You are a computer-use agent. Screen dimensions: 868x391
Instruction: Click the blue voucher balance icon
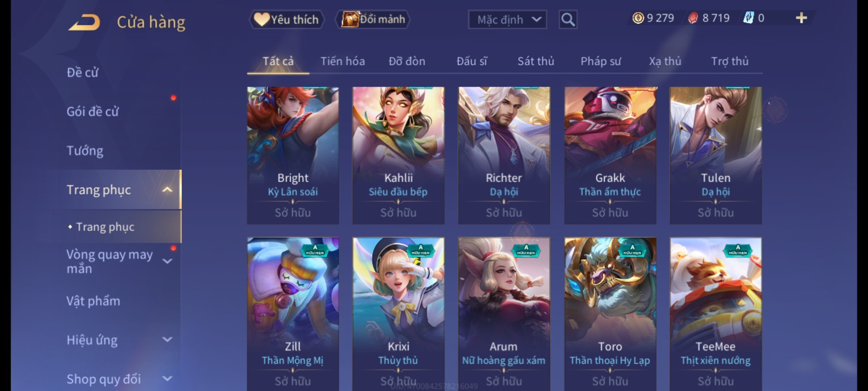[x=748, y=18]
